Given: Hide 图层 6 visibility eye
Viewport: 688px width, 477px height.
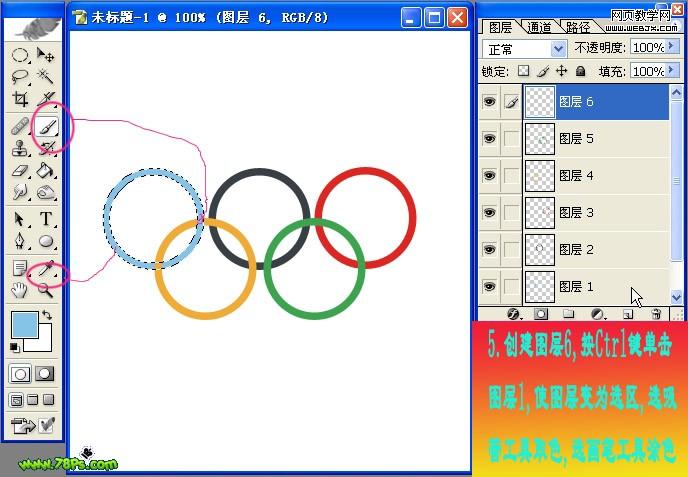Looking at the screenshot, I should click(489, 102).
